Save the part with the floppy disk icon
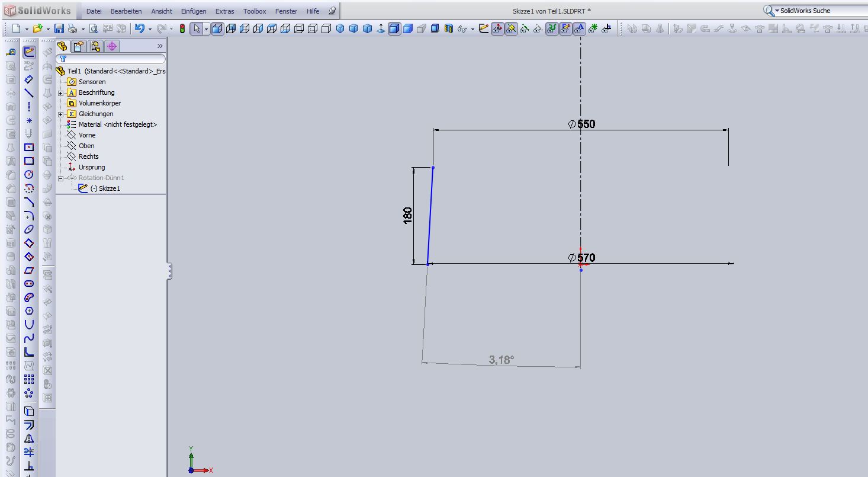 pos(59,28)
